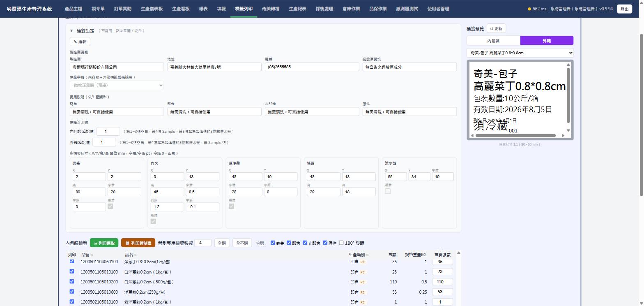Screen dimensions: 644x306
Task: Click preview scrollbar up arrow
Action: click(568, 65)
